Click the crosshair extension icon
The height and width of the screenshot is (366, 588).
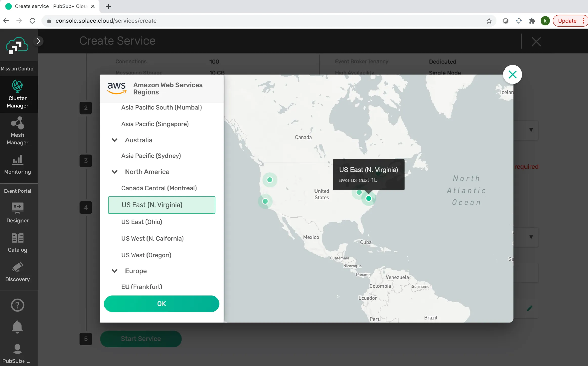click(x=519, y=21)
